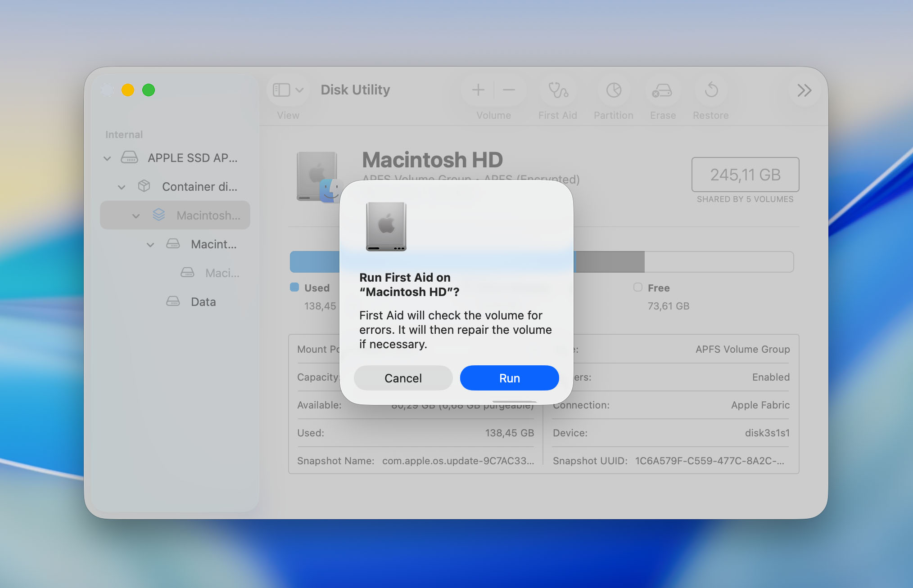Click the Restore circular arrow icon
This screenshot has height=588, width=913.
[711, 90]
